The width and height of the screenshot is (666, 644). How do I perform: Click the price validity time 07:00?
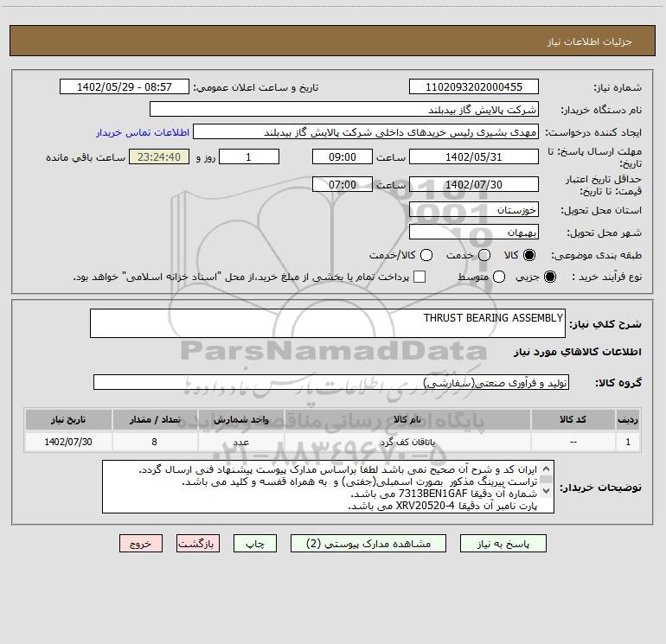click(x=343, y=184)
